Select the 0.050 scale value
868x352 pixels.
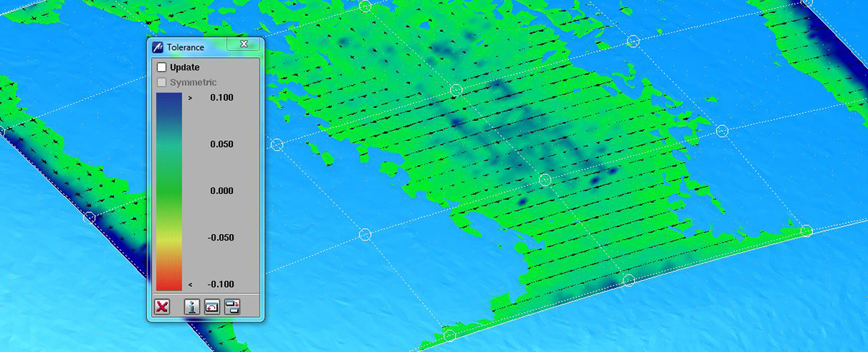point(221,144)
